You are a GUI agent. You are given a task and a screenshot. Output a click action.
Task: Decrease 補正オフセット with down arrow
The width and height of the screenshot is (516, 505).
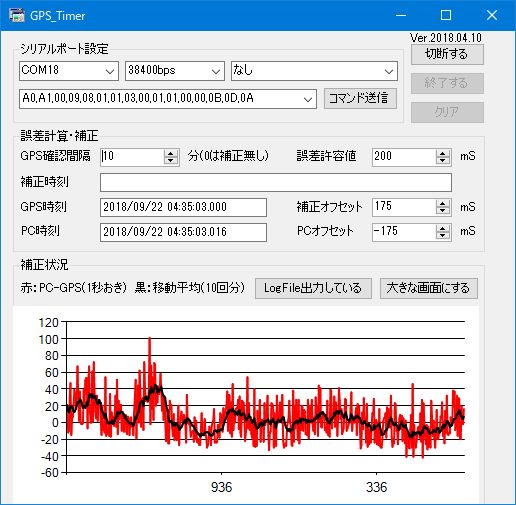tap(443, 211)
